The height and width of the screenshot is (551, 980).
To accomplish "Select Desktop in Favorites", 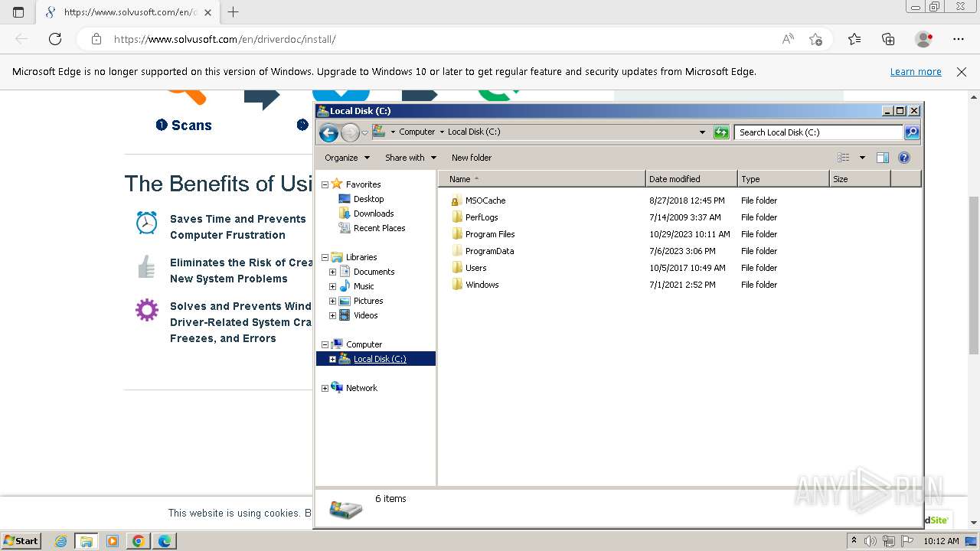I will pos(361,199).
